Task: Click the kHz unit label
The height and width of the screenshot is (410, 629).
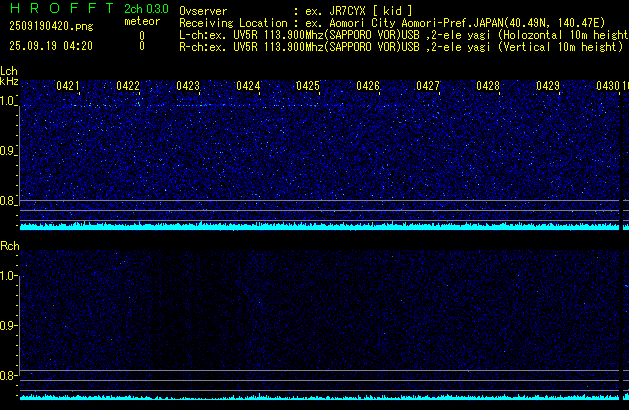Action: point(9,81)
